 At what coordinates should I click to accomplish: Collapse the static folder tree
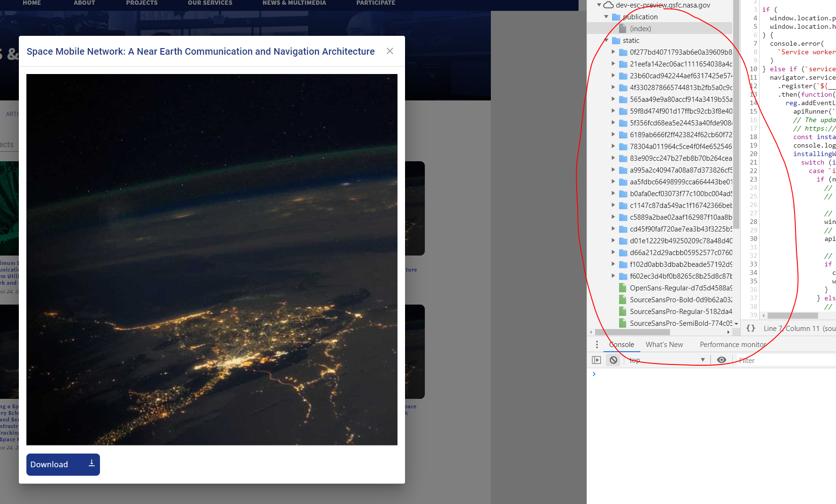(x=606, y=40)
